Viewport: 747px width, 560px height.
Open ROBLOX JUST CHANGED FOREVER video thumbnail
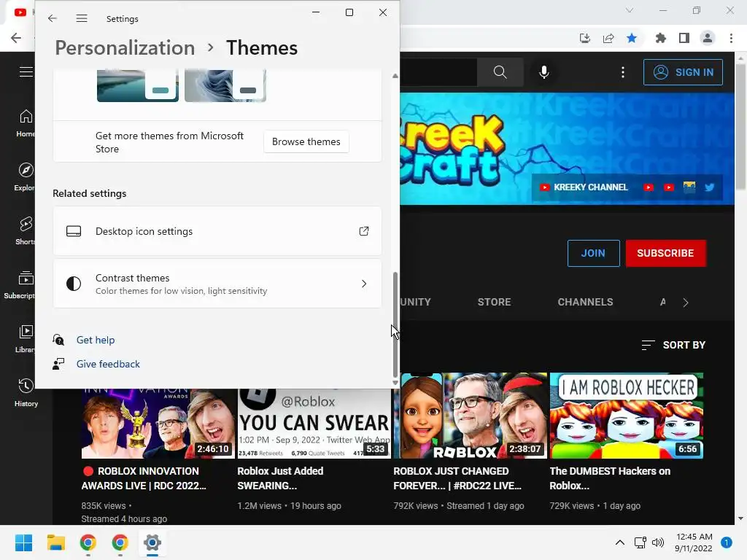pyautogui.click(x=471, y=416)
